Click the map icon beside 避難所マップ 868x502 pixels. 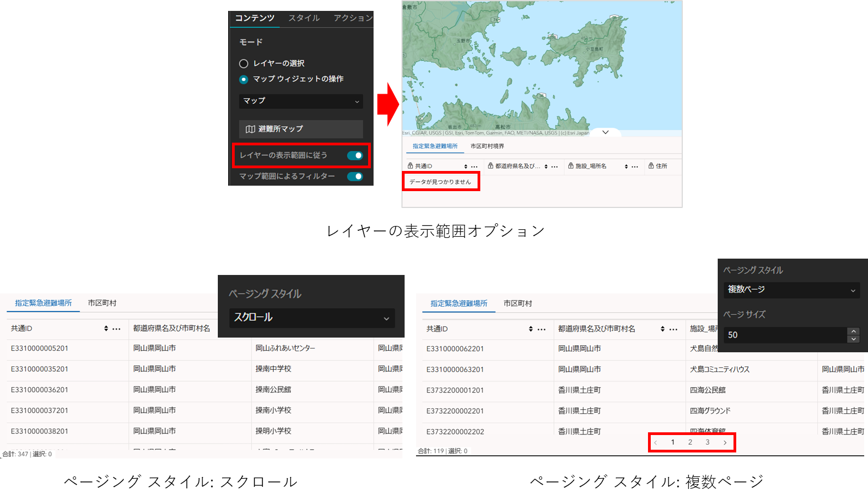point(250,129)
